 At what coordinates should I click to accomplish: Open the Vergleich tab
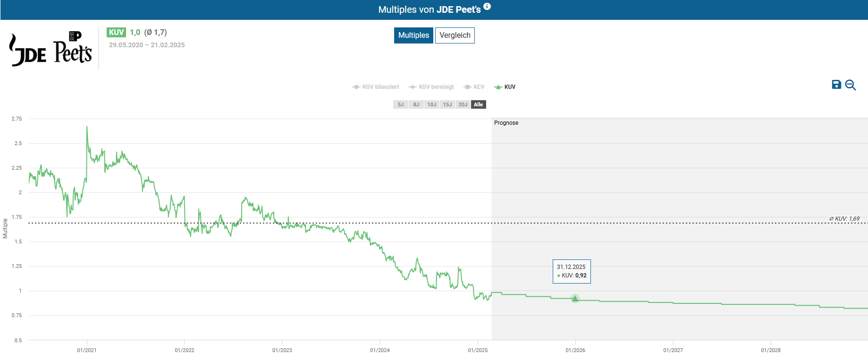pos(455,35)
